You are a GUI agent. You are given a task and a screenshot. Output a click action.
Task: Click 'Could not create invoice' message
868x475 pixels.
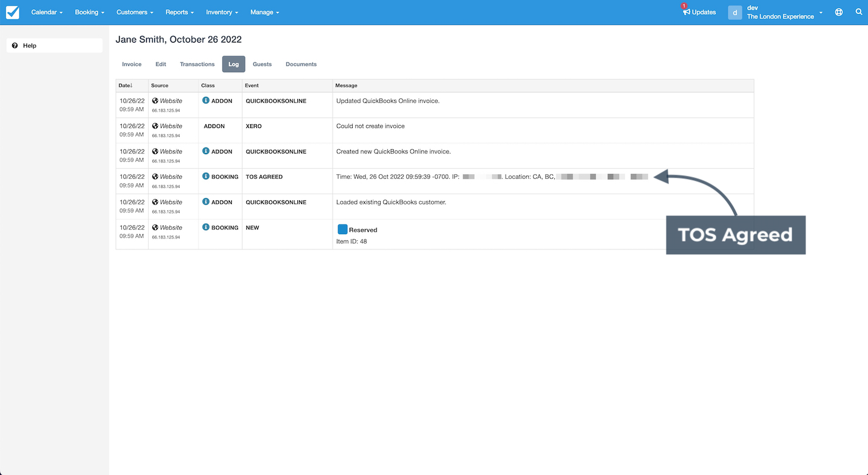coord(370,126)
